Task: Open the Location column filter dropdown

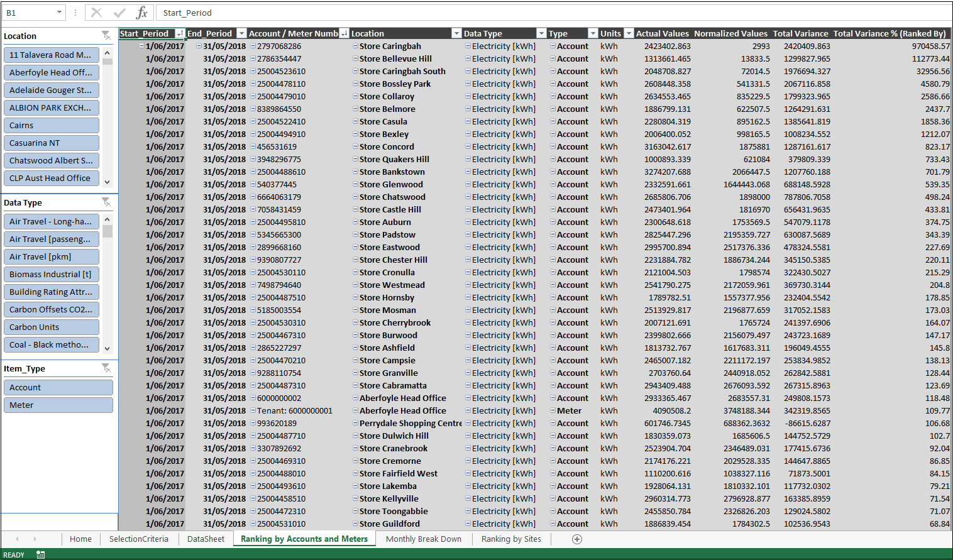Action: [456, 33]
